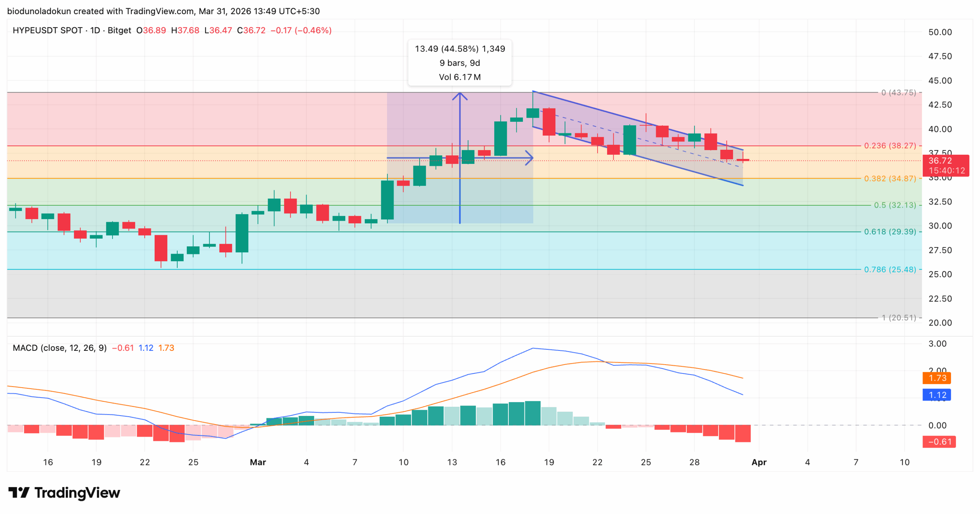This screenshot has height=514, width=980.
Task: Click the change value −0.17 (−0.46%)
Action: [x=301, y=30]
